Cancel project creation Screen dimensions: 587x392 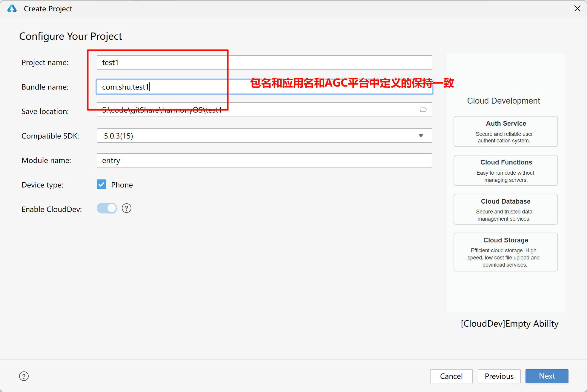pos(451,376)
